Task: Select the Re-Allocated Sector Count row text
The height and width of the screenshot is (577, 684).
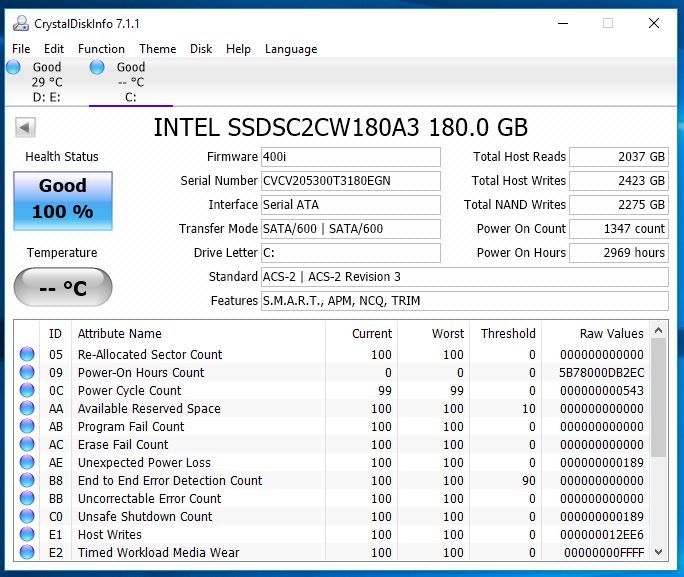Action: pos(150,355)
